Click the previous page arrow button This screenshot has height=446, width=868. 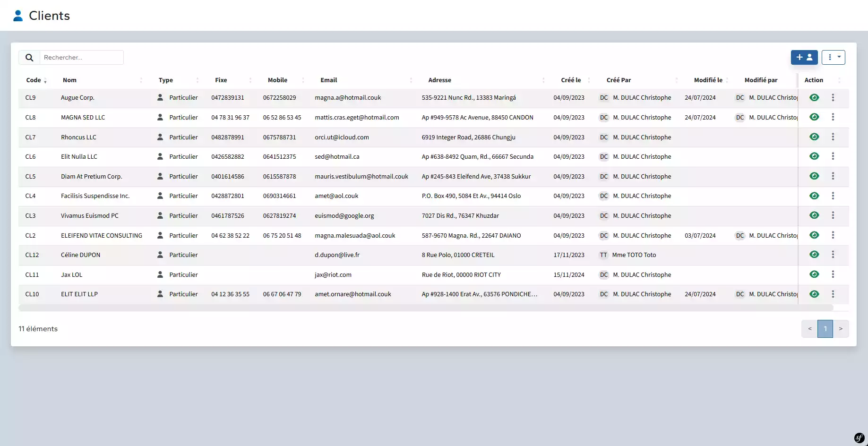pyautogui.click(x=809, y=329)
